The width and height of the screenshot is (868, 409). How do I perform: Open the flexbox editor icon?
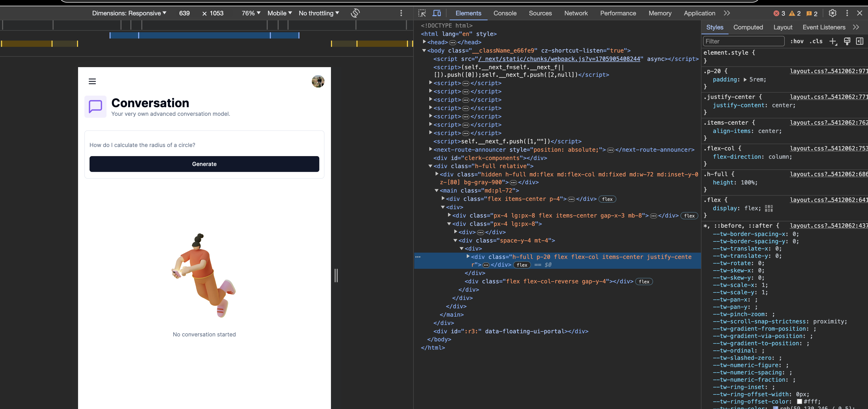coord(769,208)
